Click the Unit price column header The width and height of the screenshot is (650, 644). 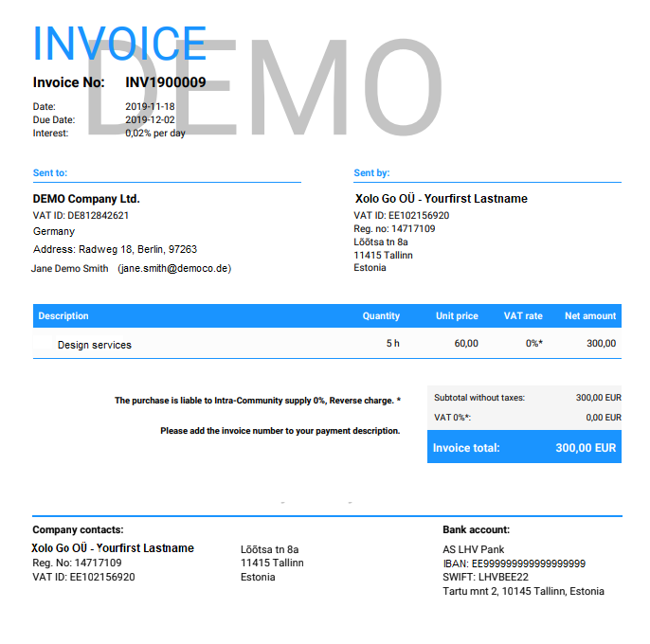pos(457,316)
